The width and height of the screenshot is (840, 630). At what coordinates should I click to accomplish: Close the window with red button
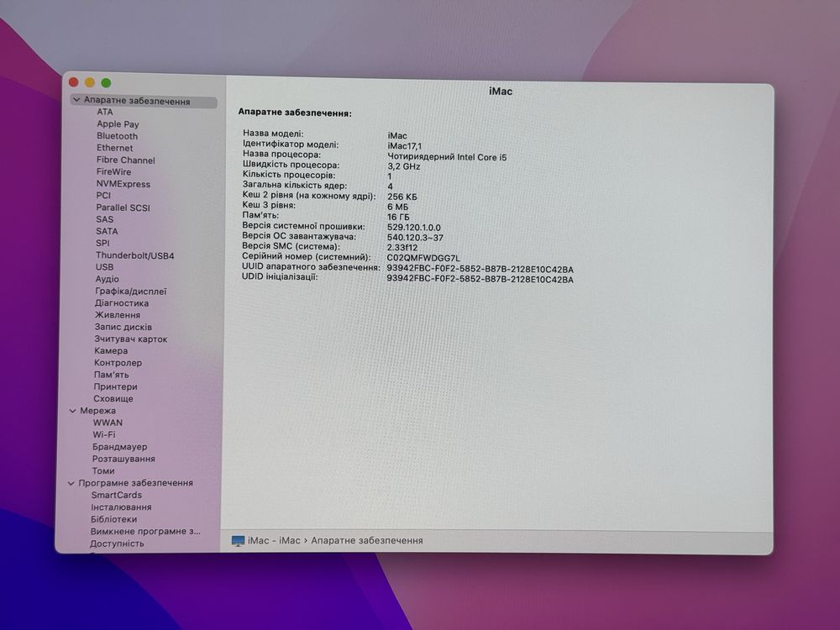click(x=74, y=82)
